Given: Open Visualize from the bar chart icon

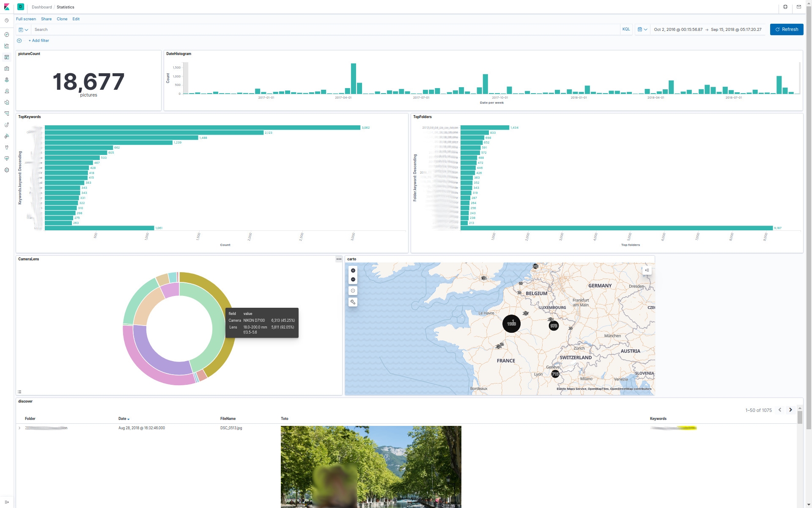Looking at the screenshot, I should coord(7,46).
